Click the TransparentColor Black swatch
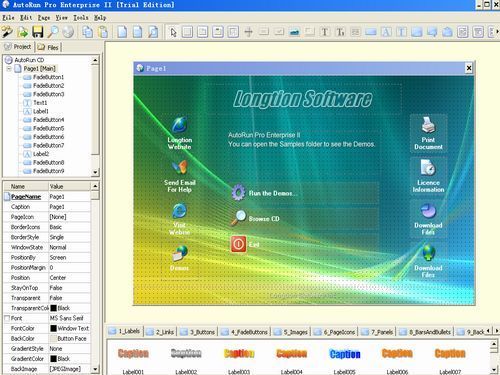The image size is (500, 375). 54,308
